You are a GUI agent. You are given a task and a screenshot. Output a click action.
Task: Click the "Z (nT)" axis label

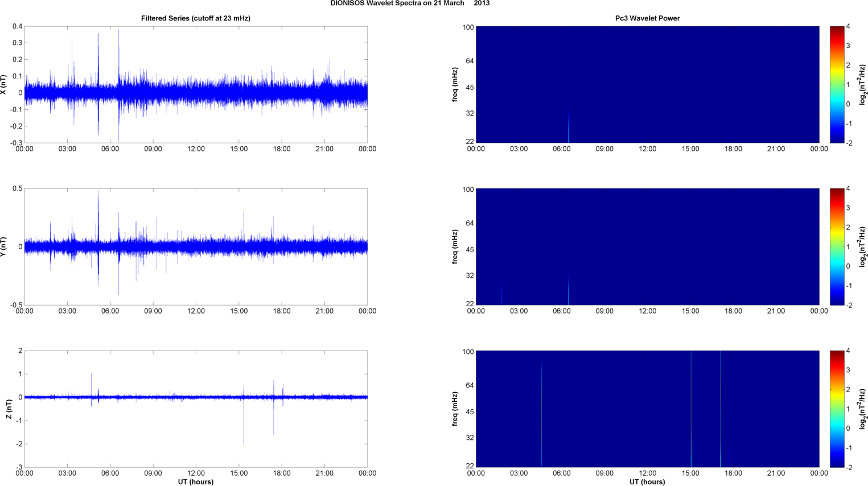tap(9, 409)
